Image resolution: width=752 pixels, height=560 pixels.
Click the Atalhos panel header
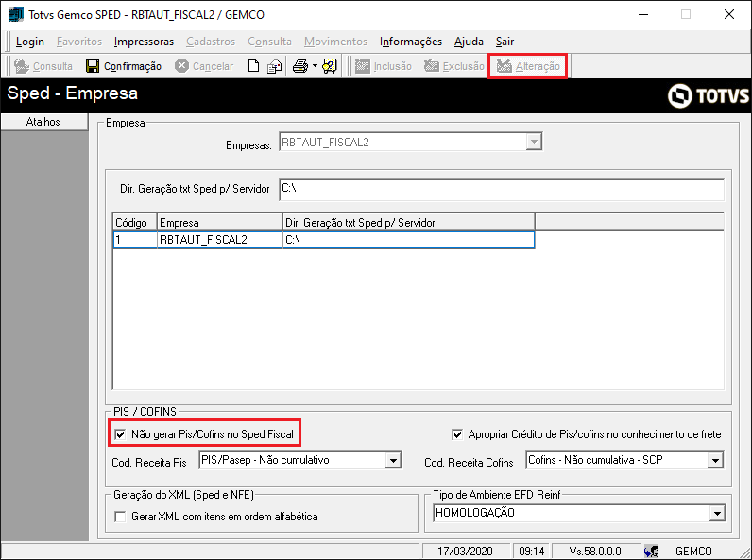coord(43,122)
